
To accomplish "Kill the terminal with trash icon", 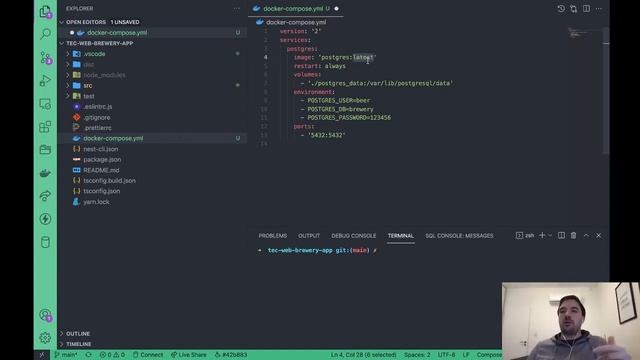I will 573,236.
